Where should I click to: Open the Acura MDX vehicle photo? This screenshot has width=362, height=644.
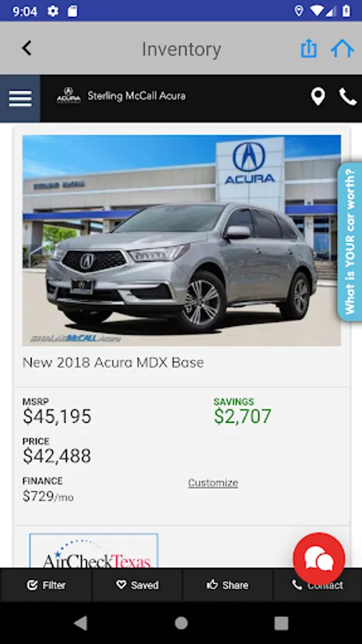[x=182, y=240]
